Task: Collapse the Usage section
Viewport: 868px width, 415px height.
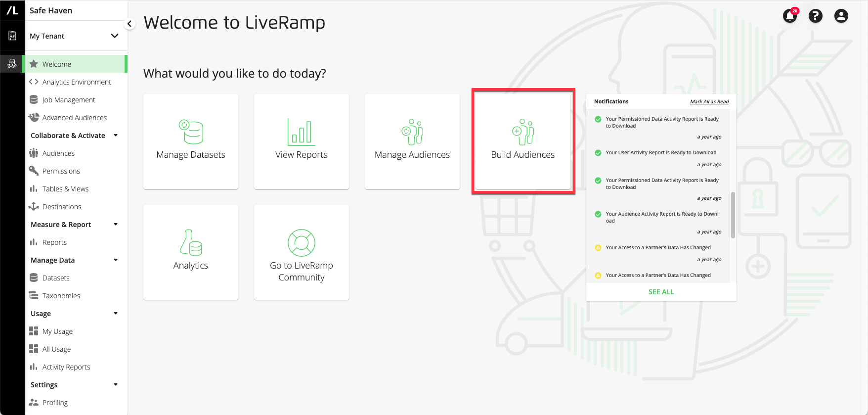Action: [116, 313]
